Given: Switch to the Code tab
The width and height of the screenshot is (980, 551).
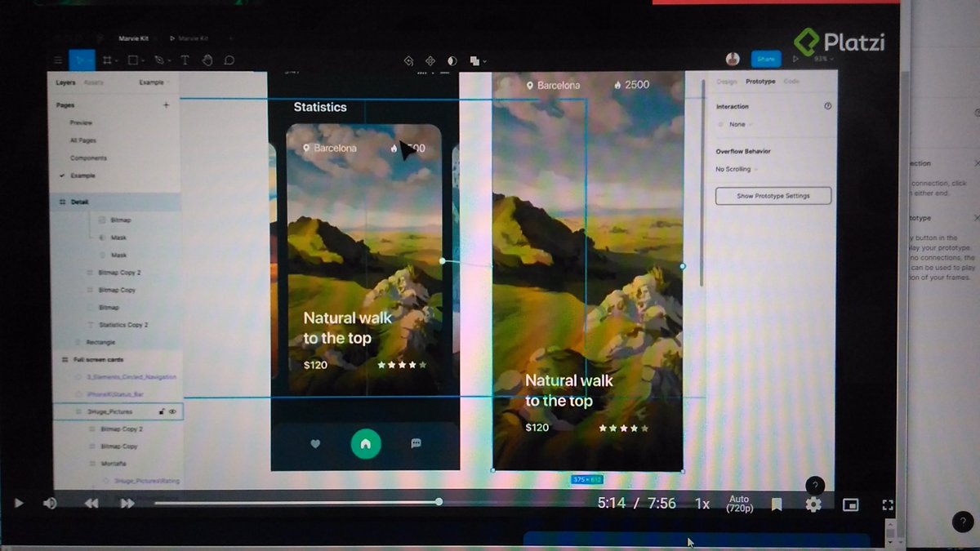Looking at the screenshot, I should click(x=791, y=82).
